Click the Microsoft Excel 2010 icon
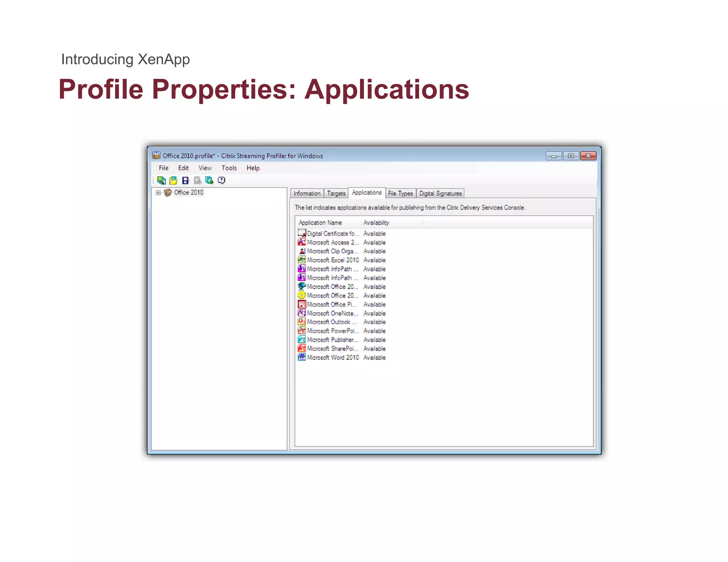Screen dimensions: 728x562 (302, 260)
